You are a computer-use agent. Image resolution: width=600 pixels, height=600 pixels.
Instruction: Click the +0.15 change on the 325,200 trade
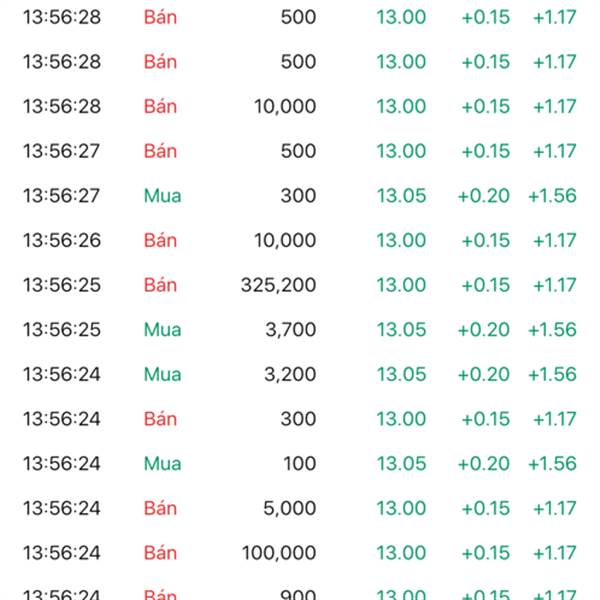tap(486, 285)
